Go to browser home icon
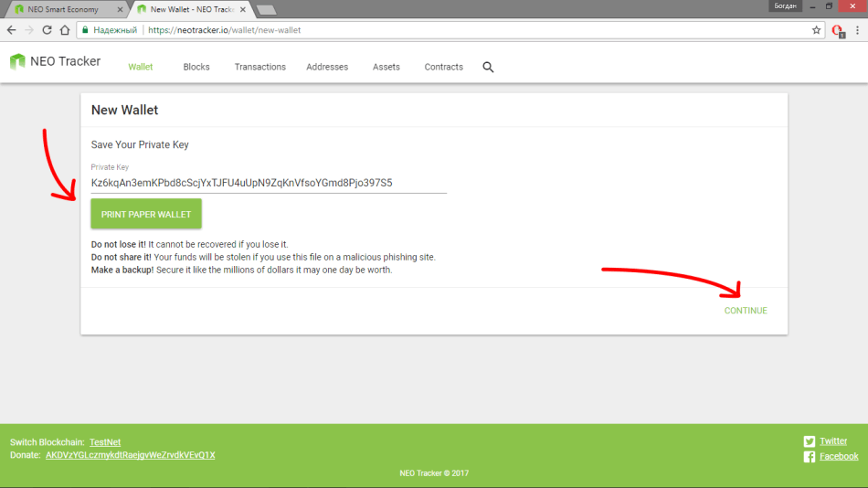The height and width of the screenshot is (488, 868). pos(65,30)
